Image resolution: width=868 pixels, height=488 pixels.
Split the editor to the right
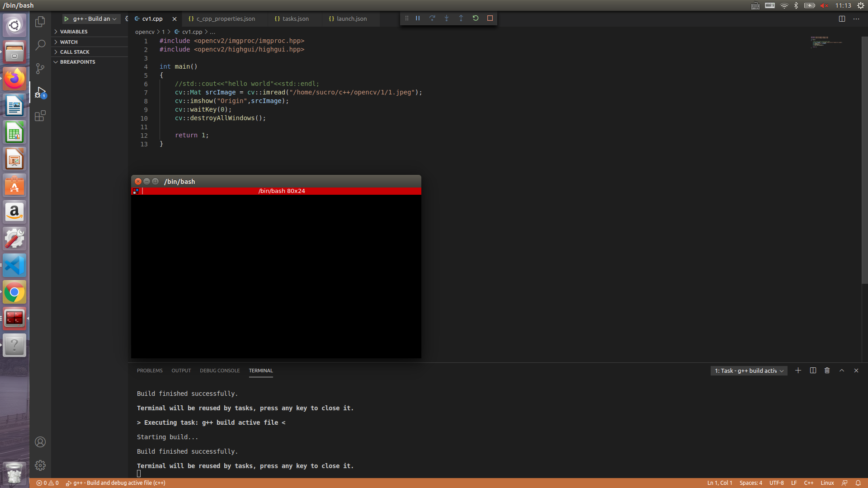click(x=842, y=19)
